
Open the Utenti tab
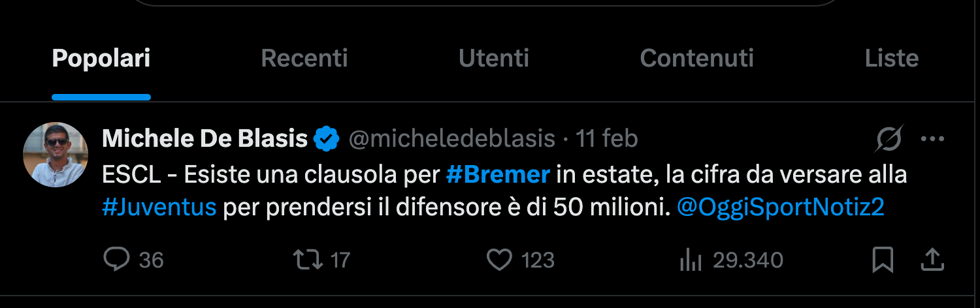(x=494, y=59)
